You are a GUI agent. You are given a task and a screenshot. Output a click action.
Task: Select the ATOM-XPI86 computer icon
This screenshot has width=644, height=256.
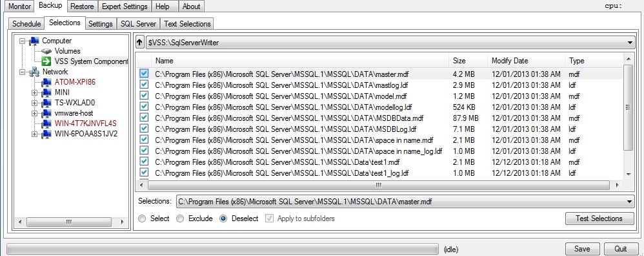tap(46, 82)
